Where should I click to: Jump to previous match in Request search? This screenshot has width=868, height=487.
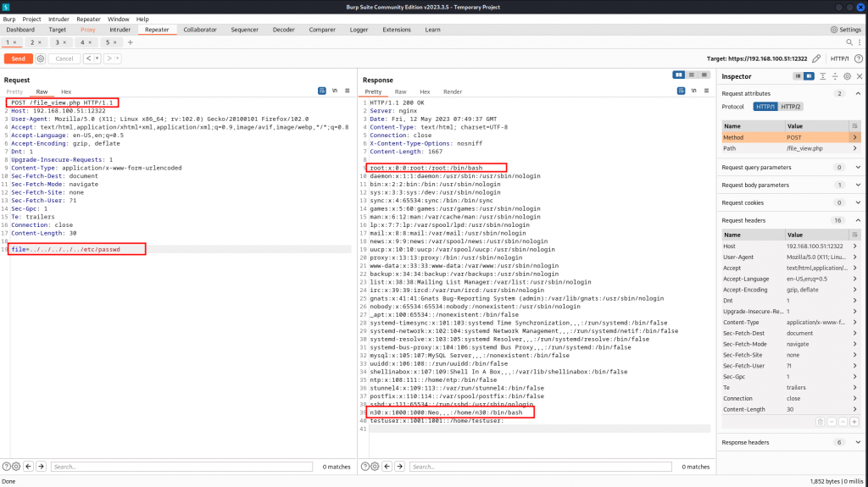(x=28, y=467)
